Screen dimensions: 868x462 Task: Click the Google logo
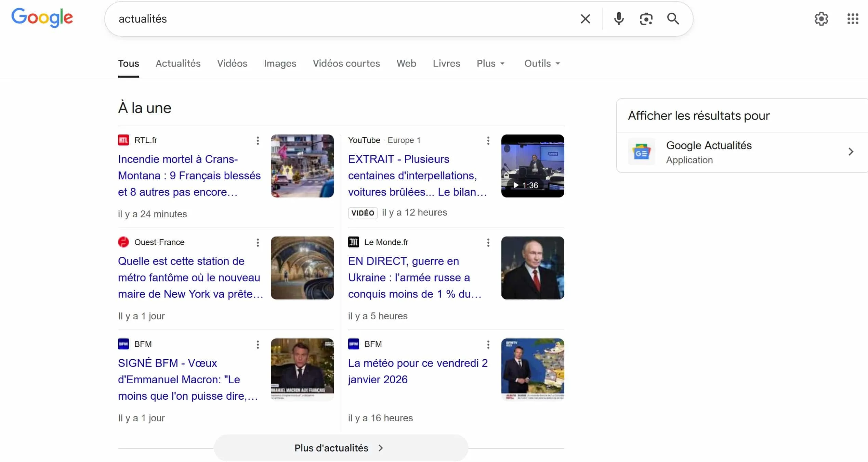click(x=42, y=17)
